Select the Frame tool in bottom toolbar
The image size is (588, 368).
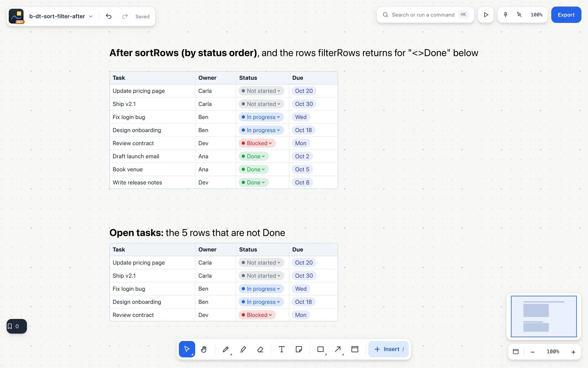click(355, 349)
